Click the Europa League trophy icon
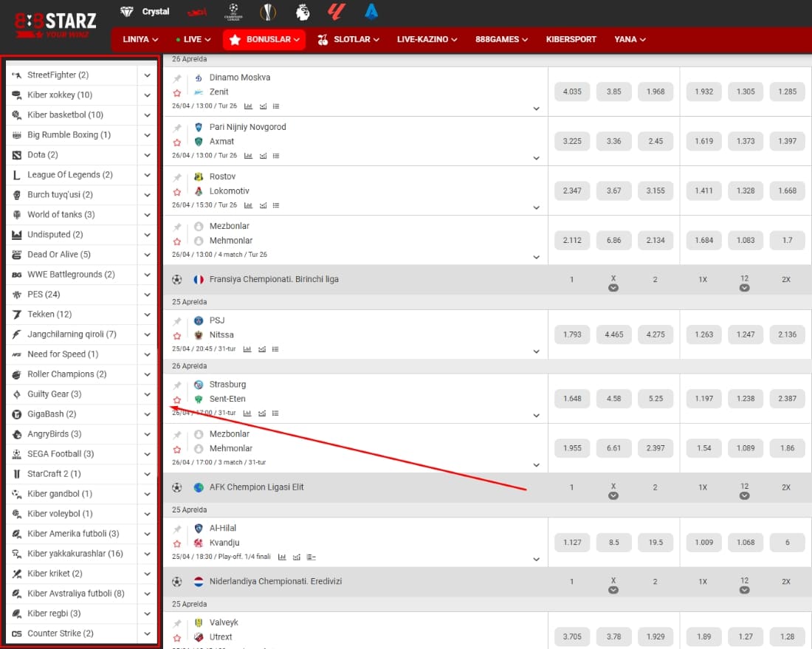Screen dimensions: 812x649 [268, 12]
